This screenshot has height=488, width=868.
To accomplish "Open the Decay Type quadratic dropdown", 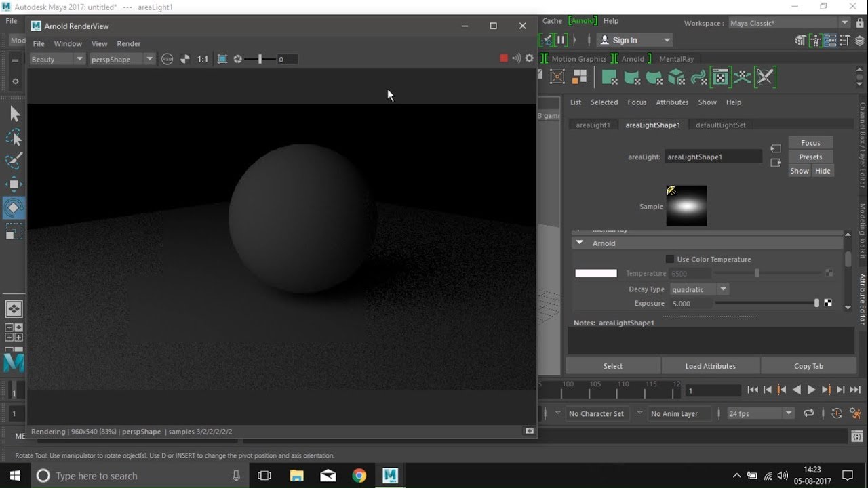I will pyautogui.click(x=699, y=289).
